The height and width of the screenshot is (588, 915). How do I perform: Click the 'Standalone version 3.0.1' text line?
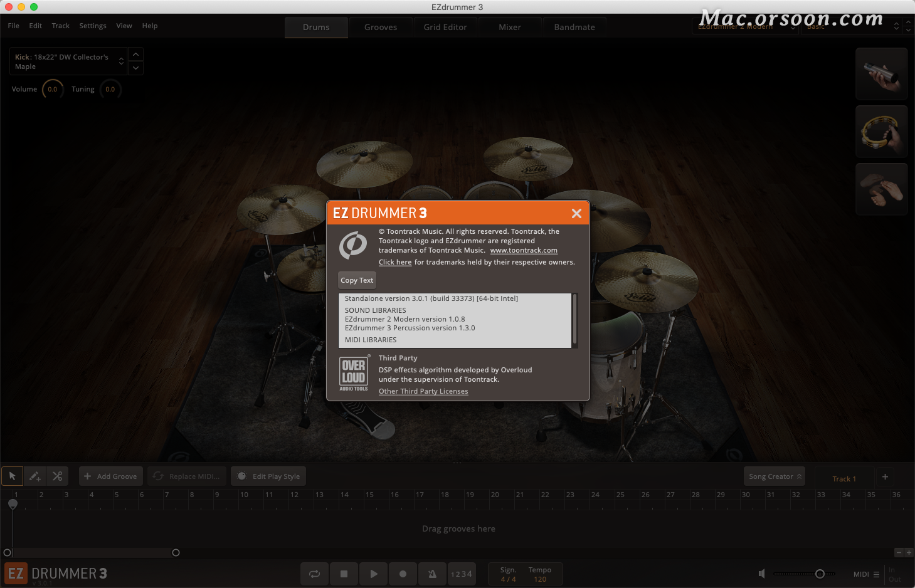coord(431,298)
